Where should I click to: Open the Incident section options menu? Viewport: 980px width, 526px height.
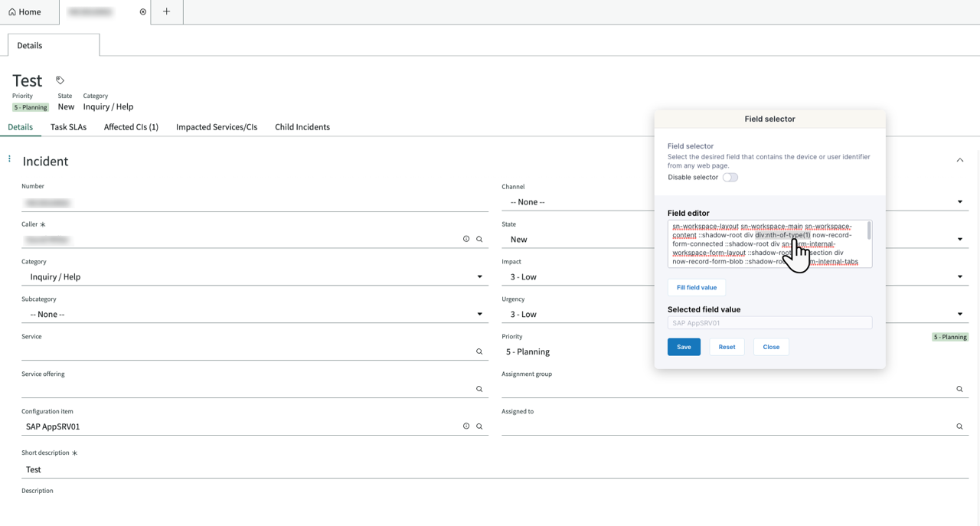click(x=9, y=159)
